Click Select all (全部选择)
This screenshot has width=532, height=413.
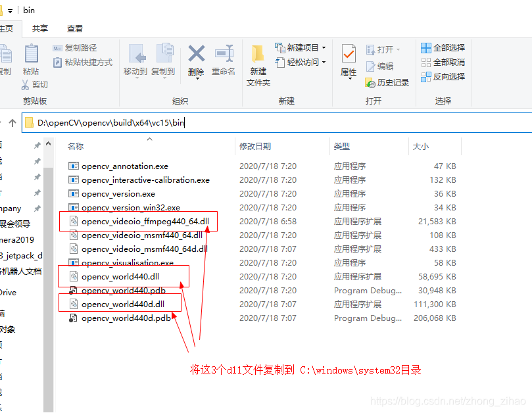443,48
